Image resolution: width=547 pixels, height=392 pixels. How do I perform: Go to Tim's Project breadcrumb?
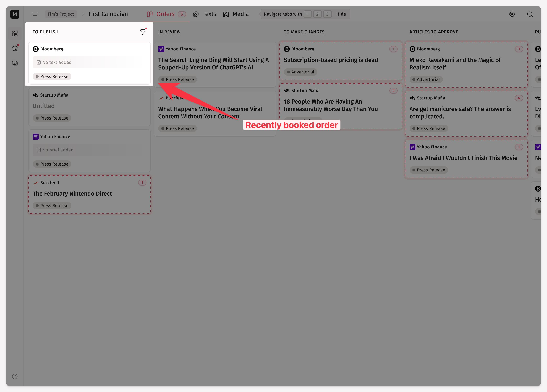[x=61, y=14]
